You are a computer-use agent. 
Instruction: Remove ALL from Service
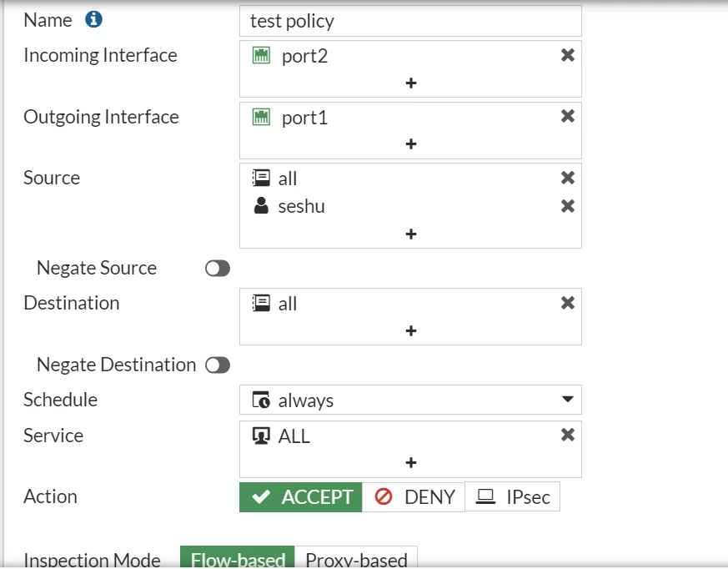pyautogui.click(x=567, y=435)
